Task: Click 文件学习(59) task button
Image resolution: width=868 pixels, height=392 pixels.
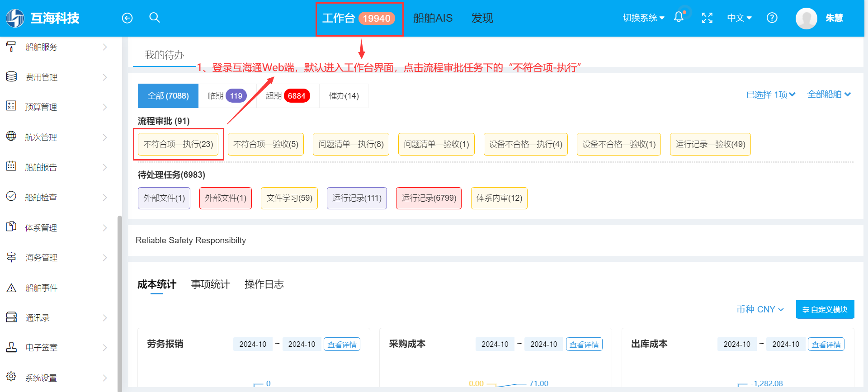Action: [289, 198]
